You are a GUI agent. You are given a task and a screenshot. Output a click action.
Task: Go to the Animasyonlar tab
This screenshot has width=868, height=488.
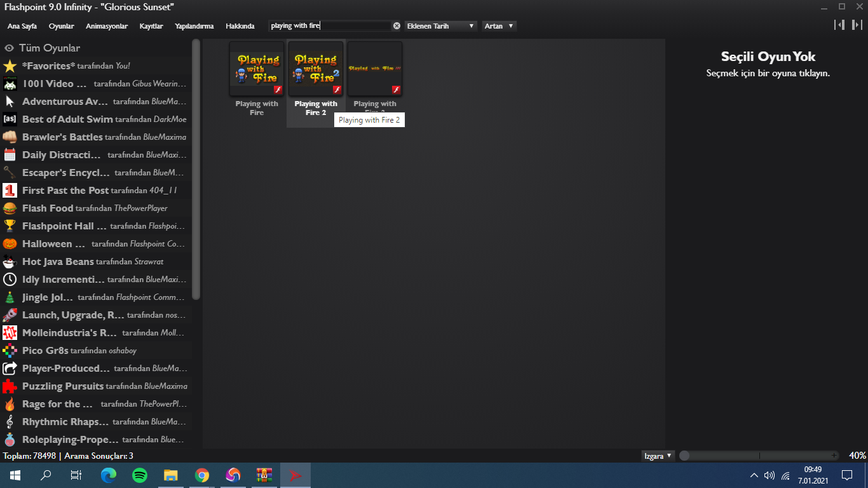pyautogui.click(x=107, y=26)
